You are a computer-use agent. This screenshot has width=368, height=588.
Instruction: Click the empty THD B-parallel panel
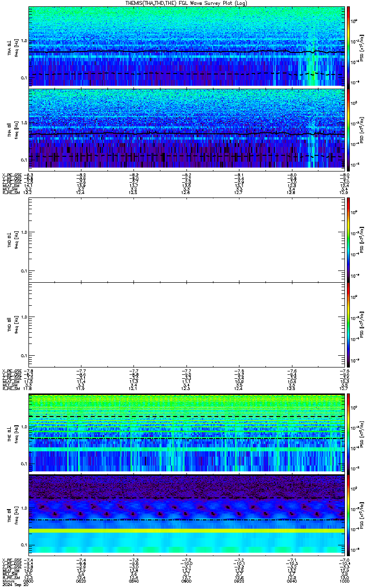pos(186,324)
